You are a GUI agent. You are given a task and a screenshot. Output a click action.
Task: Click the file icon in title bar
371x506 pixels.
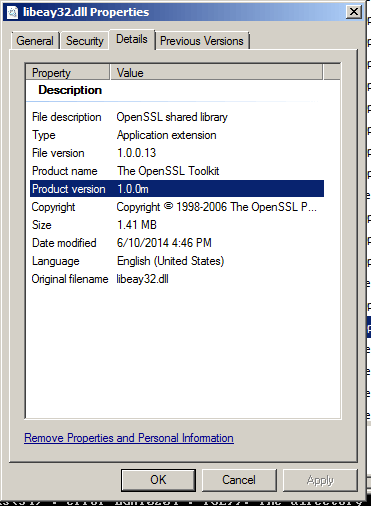[12, 12]
